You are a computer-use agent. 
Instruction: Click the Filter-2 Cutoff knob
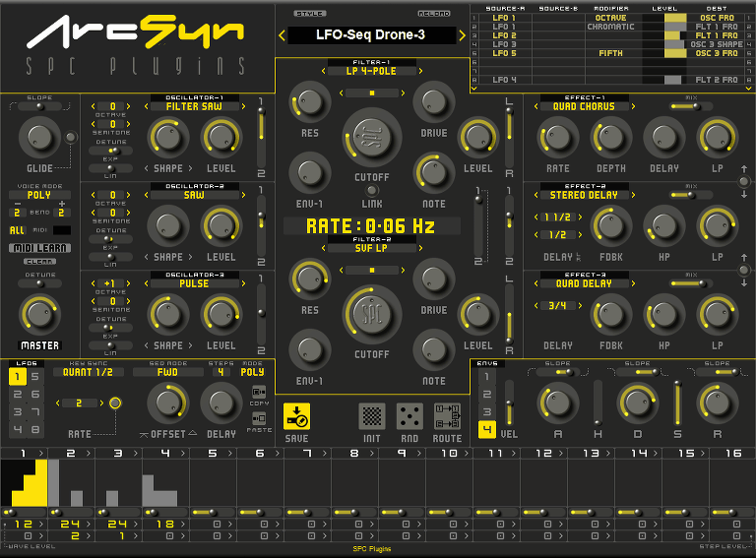tap(372, 314)
